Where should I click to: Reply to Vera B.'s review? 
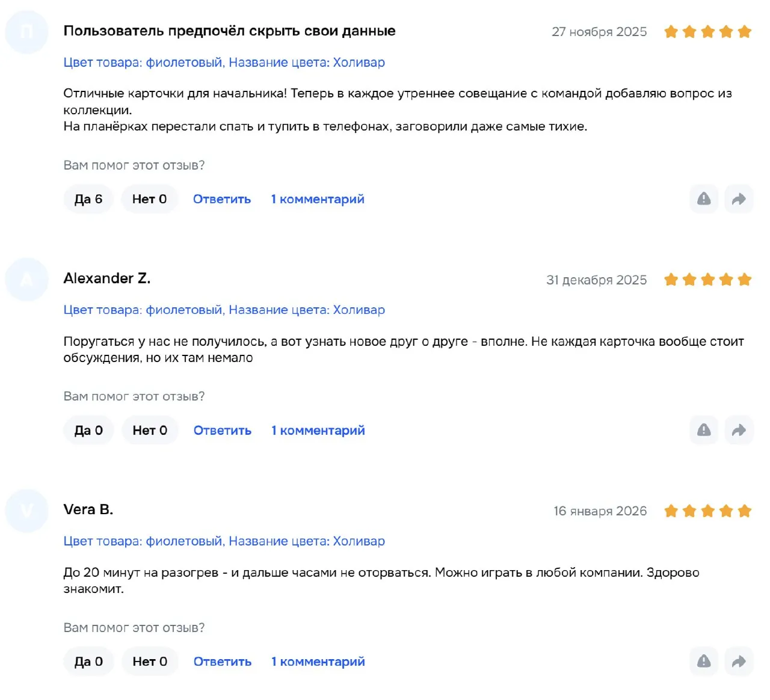coord(223,662)
